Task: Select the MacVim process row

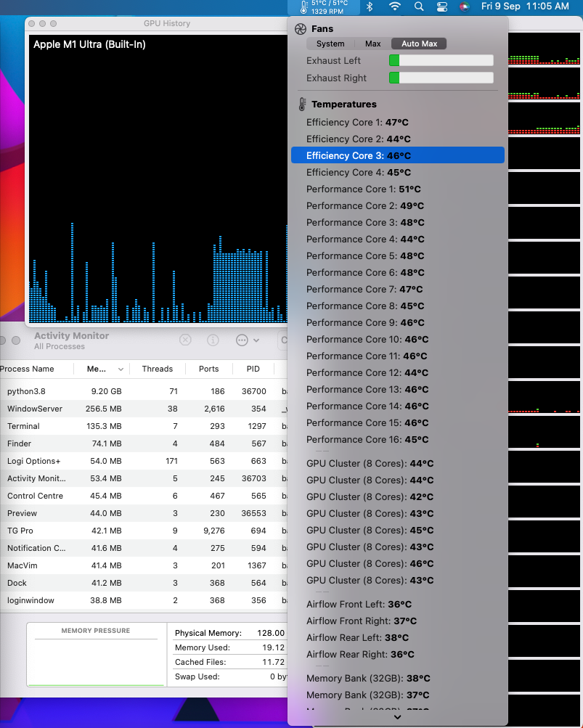Action: point(144,565)
